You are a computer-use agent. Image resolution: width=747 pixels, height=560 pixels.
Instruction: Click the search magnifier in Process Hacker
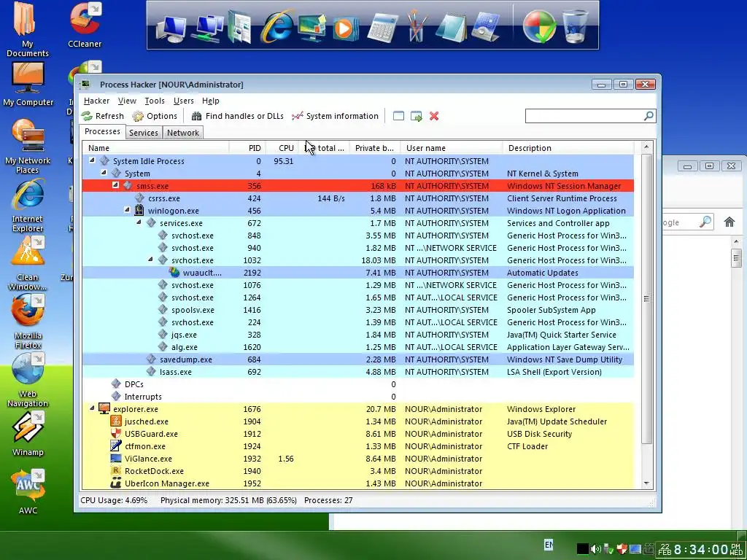tap(649, 116)
